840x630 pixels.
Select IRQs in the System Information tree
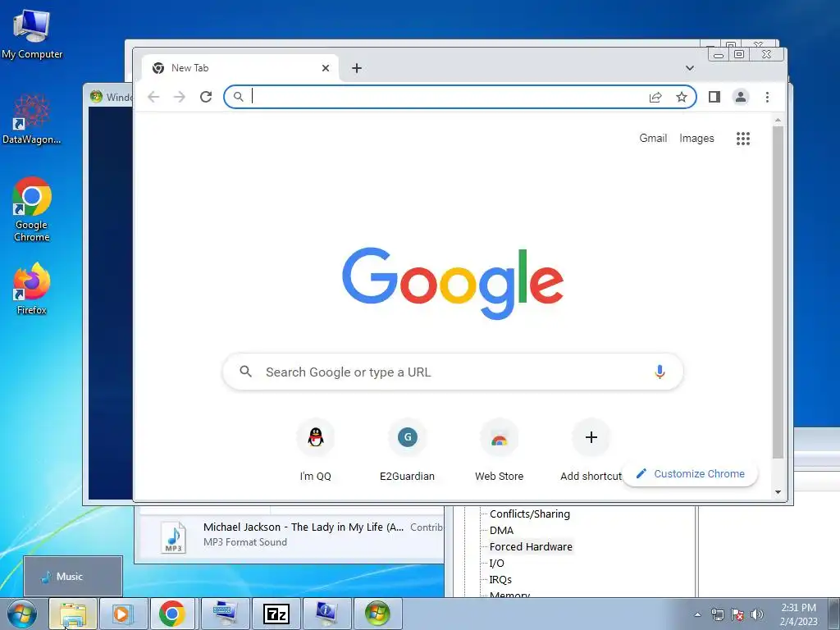500,580
